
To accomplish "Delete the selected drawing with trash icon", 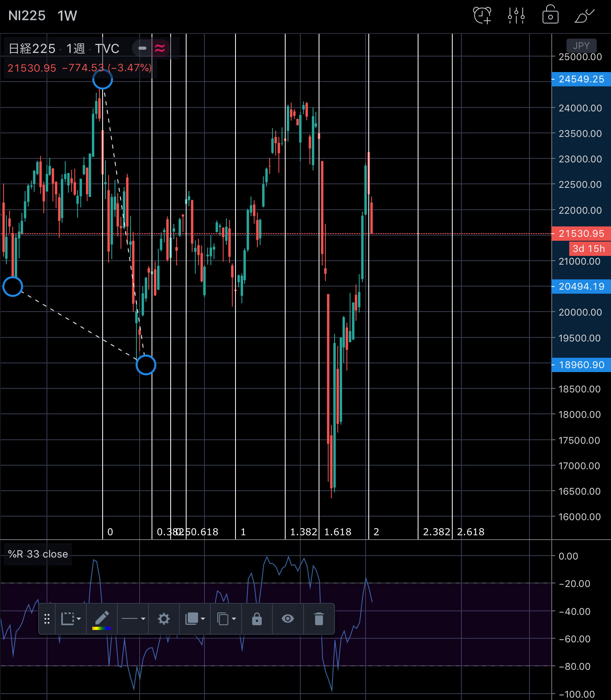I will coord(319,619).
